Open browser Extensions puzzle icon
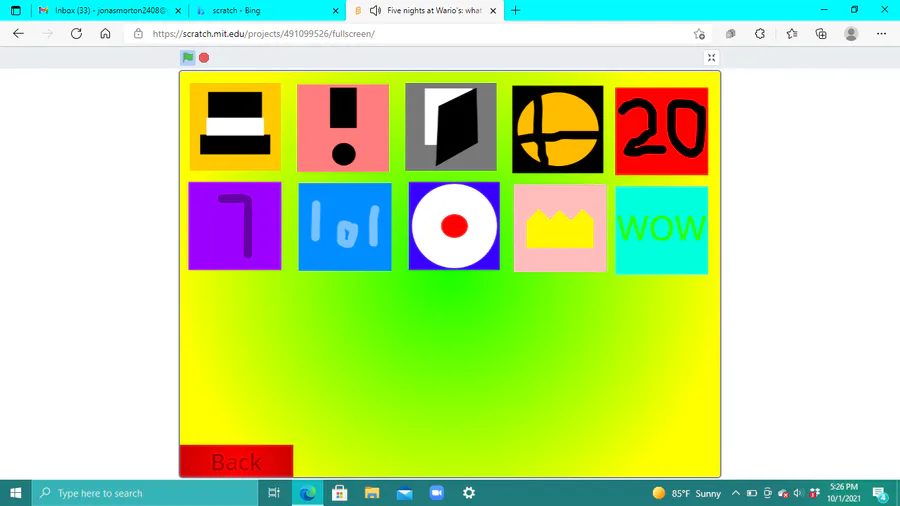Screen dimensions: 900x506 point(760,34)
